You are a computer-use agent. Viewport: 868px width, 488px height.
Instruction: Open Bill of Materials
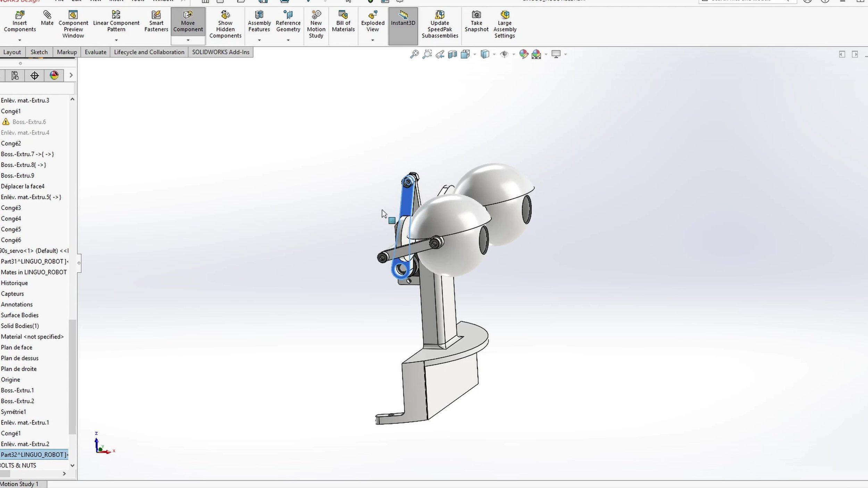pyautogui.click(x=343, y=22)
